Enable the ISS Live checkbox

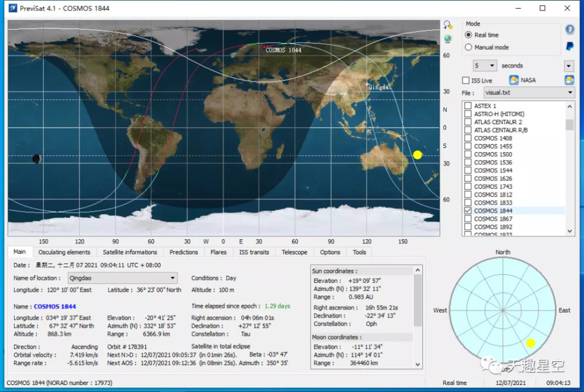click(x=465, y=80)
